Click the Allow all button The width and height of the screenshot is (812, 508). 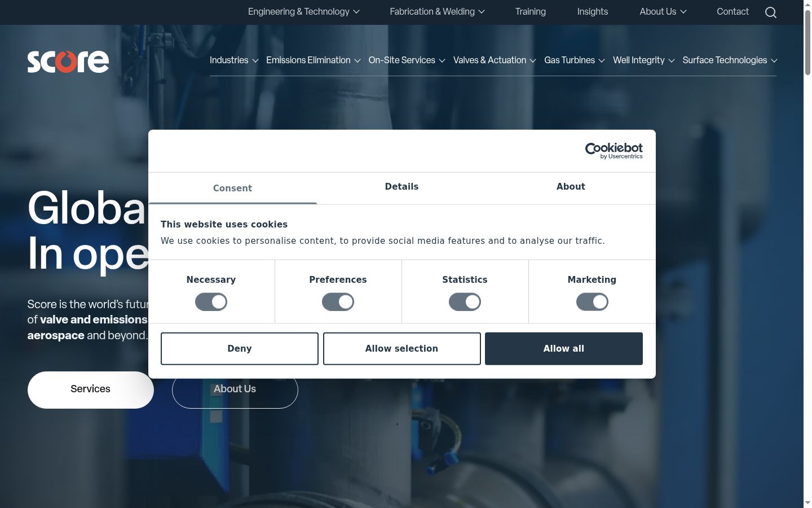pyautogui.click(x=564, y=349)
